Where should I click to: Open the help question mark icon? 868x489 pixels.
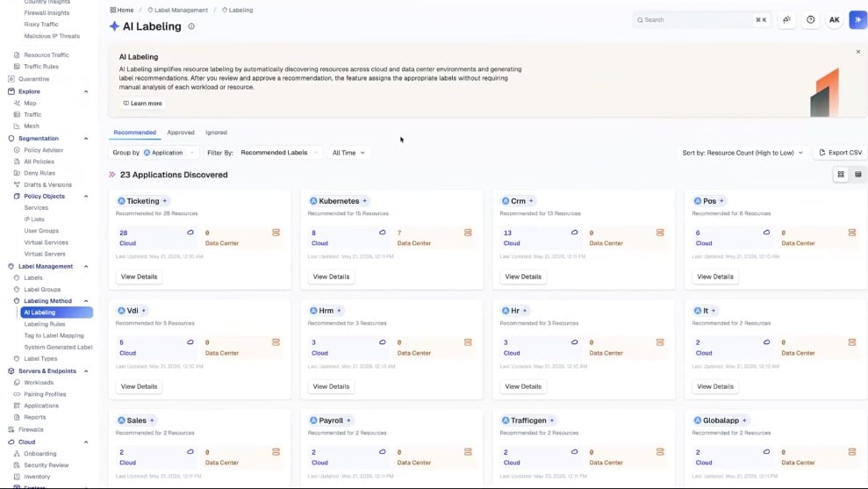coord(810,20)
